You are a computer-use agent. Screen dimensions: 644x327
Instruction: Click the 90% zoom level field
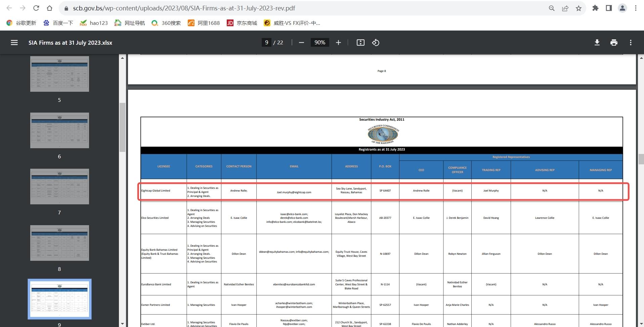[x=319, y=42]
